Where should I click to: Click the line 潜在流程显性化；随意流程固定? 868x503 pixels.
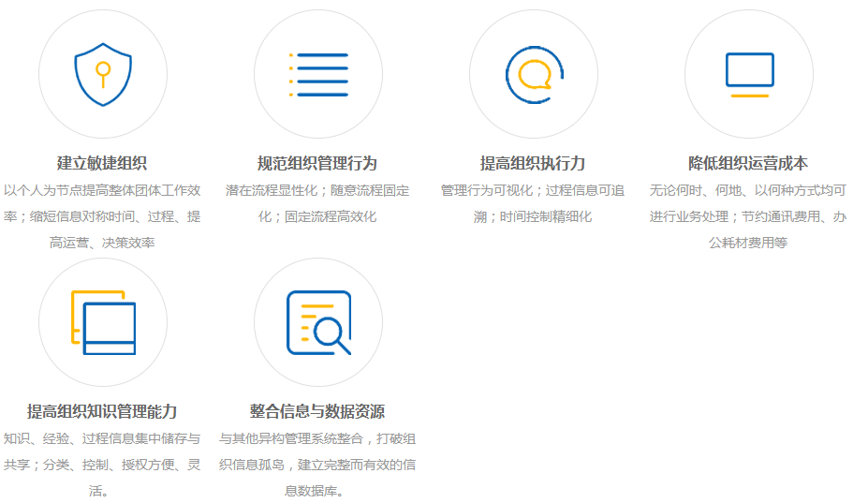point(317,190)
